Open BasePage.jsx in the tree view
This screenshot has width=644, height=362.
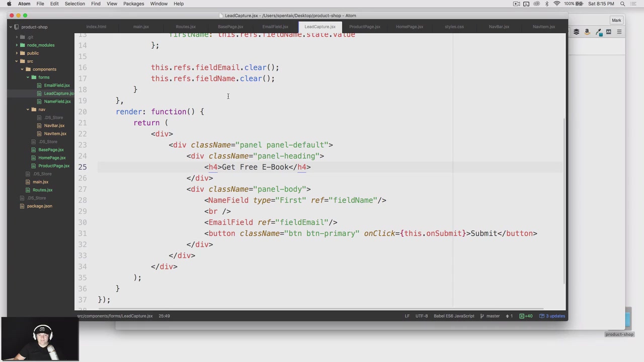(51, 150)
